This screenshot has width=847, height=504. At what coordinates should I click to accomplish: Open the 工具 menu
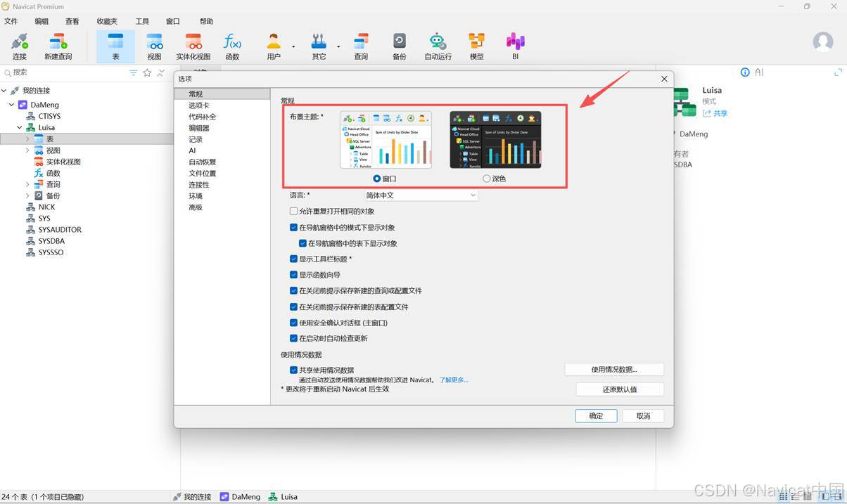pyautogui.click(x=142, y=22)
